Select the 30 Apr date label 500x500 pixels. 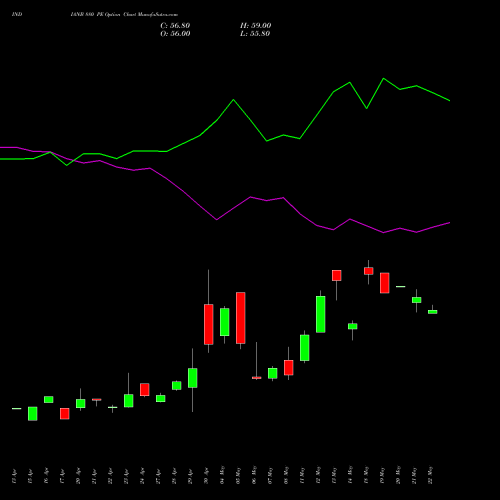206,475
